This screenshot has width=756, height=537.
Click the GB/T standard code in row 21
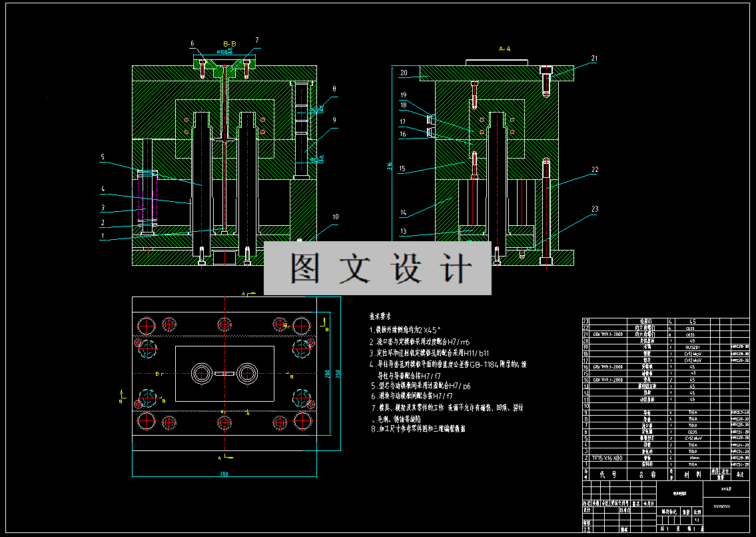pyautogui.click(x=608, y=334)
